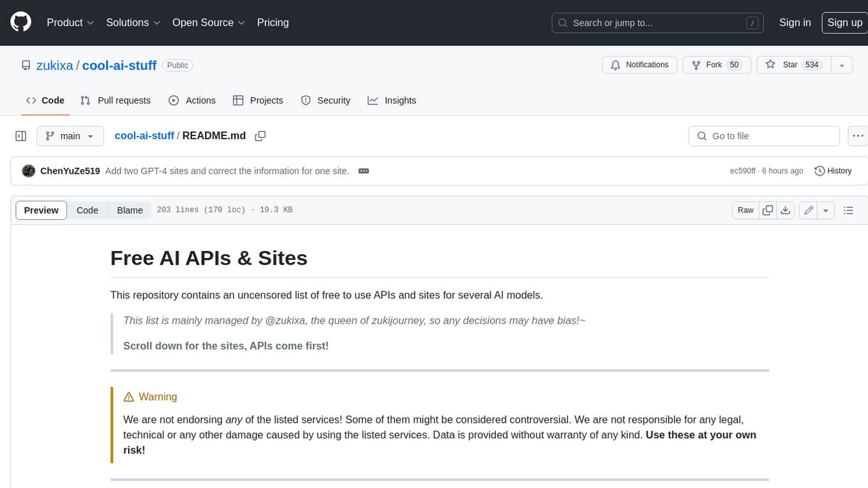868x488 pixels.
Task: Select the Code view
Action: (x=87, y=210)
